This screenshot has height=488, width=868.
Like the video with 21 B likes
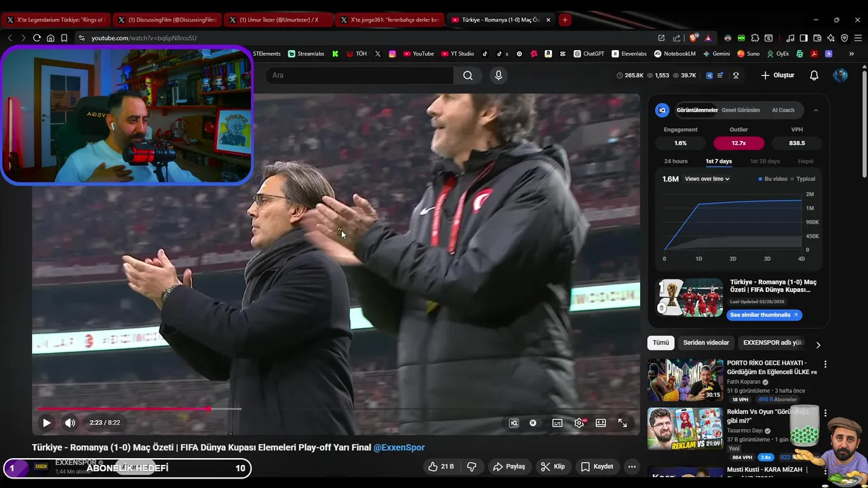441,466
